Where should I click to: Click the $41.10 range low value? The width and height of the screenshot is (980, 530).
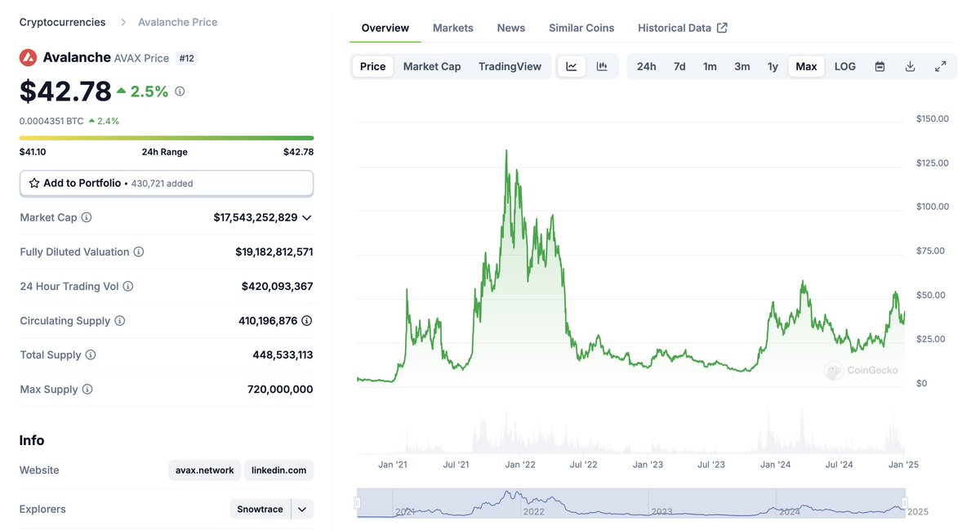tap(33, 152)
